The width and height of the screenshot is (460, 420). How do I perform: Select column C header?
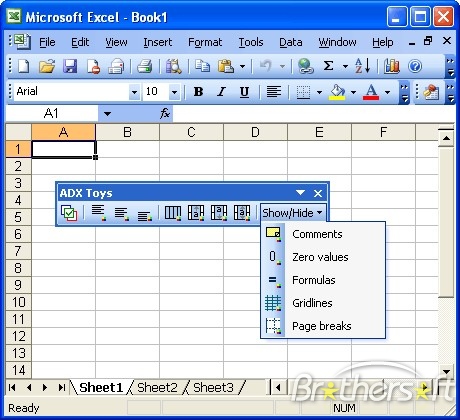click(x=191, y=132)
